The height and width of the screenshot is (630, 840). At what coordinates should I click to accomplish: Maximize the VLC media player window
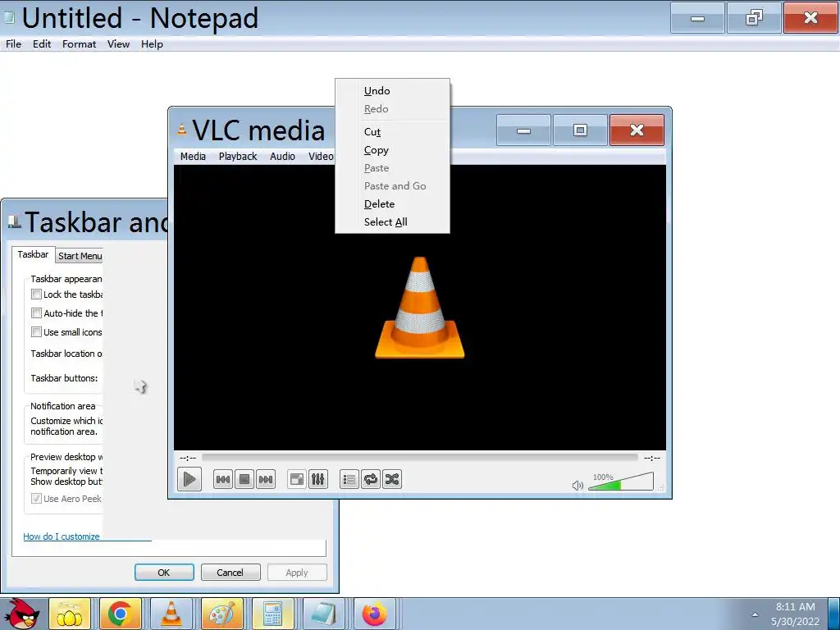580,130
